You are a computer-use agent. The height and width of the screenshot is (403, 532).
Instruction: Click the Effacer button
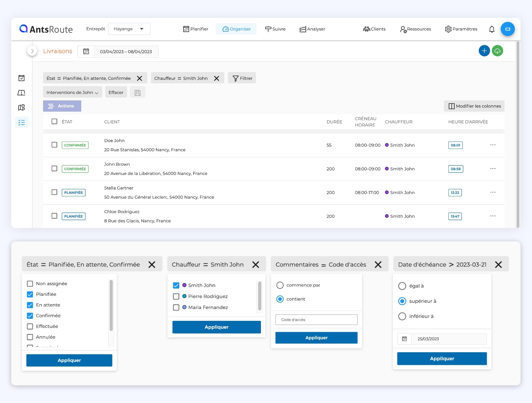(x=116, y=93)
